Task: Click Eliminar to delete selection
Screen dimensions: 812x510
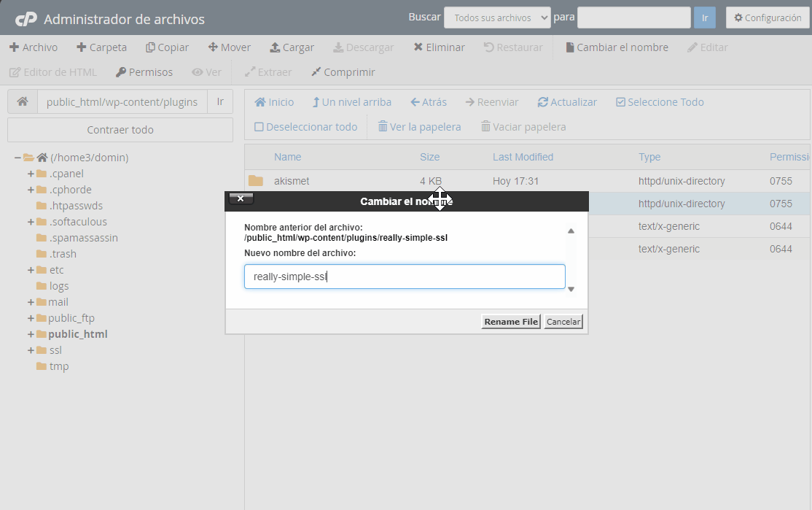Action: [439, 47]
